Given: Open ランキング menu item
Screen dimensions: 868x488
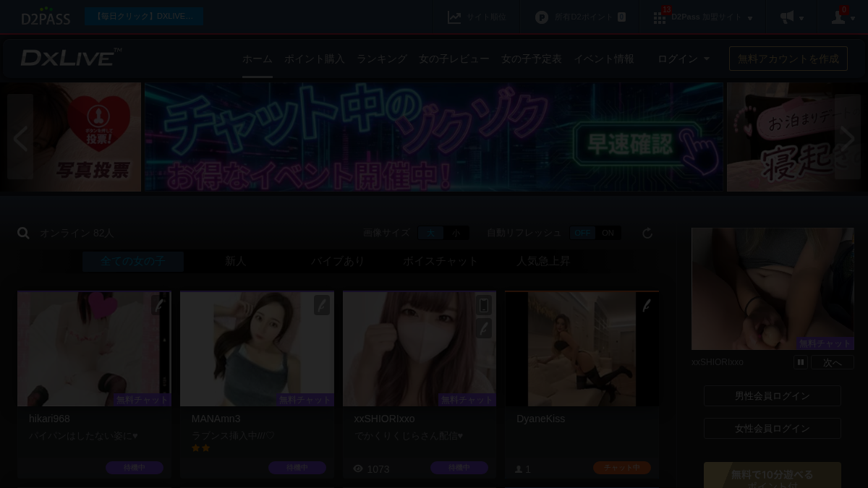Looking at the screenshot, I should (x=382, y=59).
